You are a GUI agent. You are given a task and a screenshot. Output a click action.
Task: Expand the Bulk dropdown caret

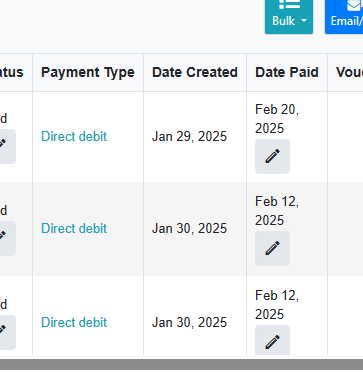(304, 21)
